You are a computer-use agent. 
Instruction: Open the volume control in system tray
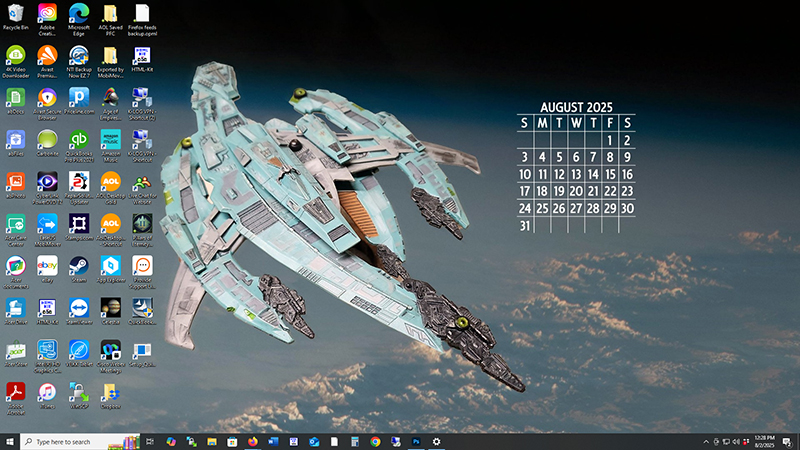pos(736,442)
